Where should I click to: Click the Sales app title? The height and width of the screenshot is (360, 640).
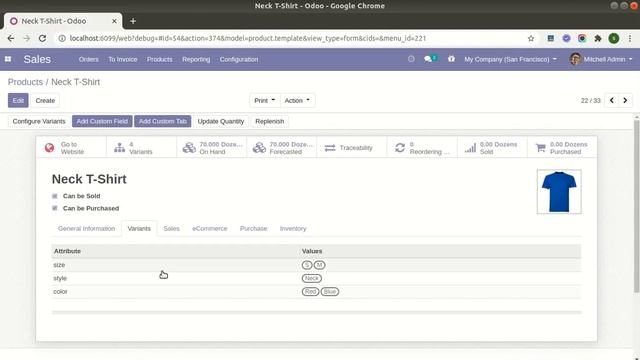pos(37,59)
